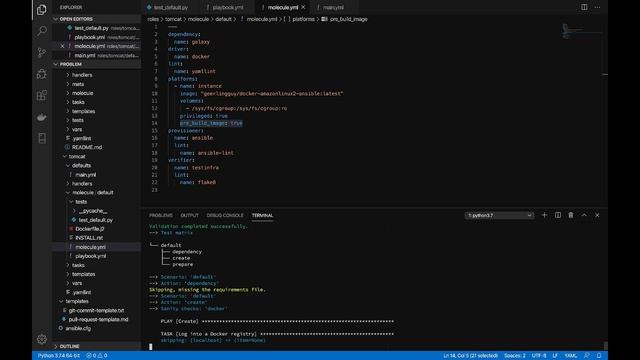This screenshot has width=640, height=360.
Task: Click UTF-8 encoding in status bar
Action: click(539, 356)
